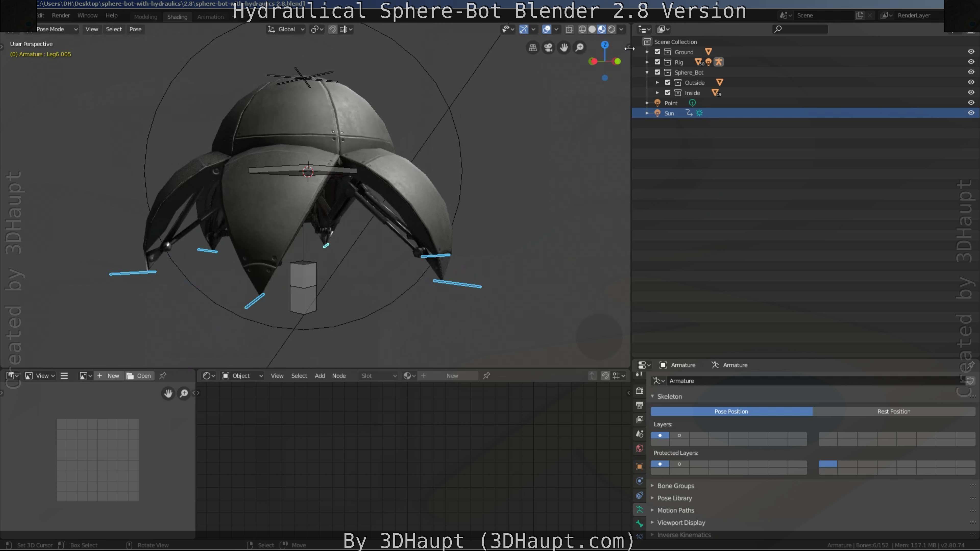Click the zoom magnifier in 3D viewport
Image resolution: width=980 pixels, height=551 pixels.
click(579, 47)
